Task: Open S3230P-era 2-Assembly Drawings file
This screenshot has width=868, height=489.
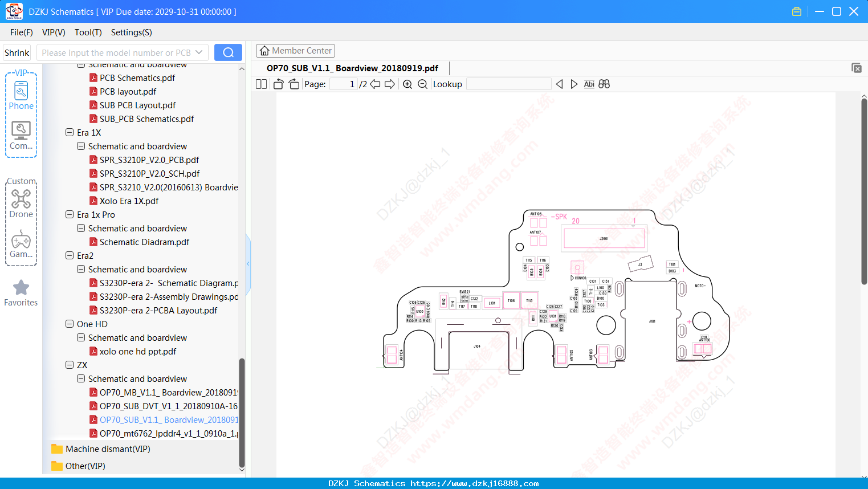Action: (164, 297)
